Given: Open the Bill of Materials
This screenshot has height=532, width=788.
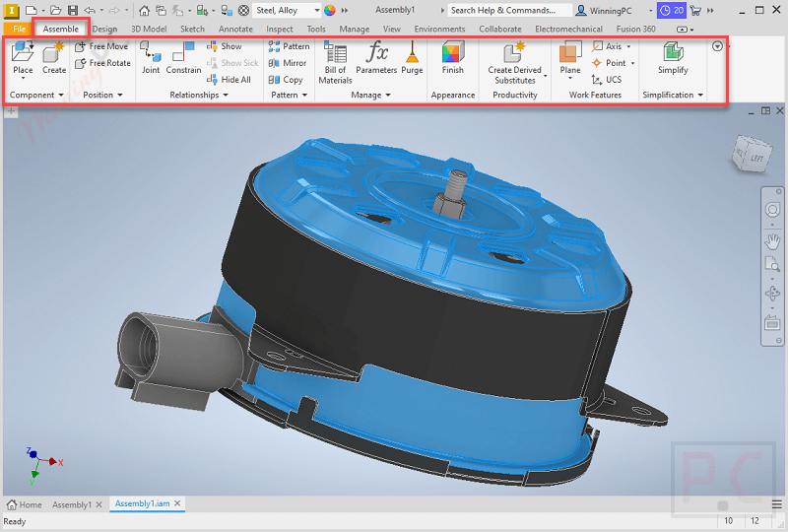Looking at the screenshot, I should point(335,63).
